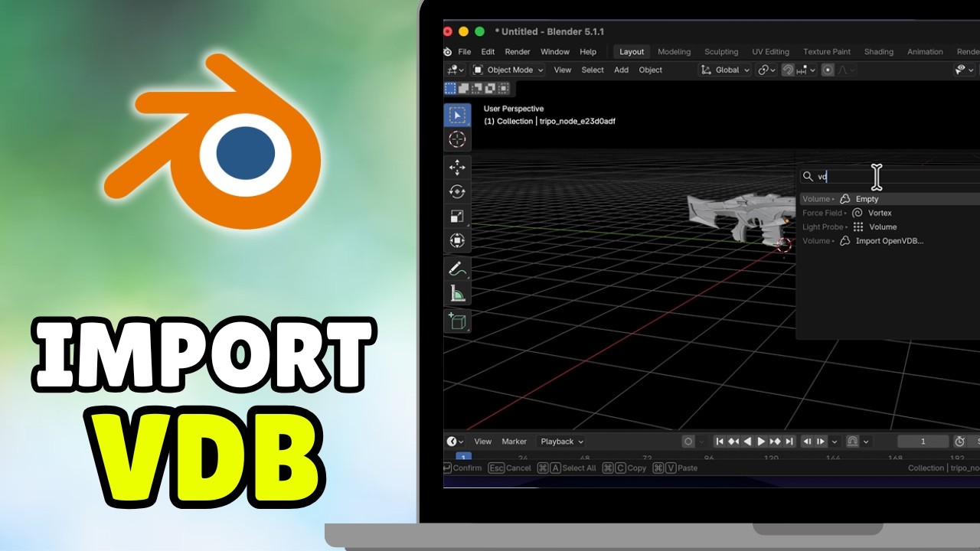
Task: Switch to the Sculpting workspace tab
Action: click(721, 52)
